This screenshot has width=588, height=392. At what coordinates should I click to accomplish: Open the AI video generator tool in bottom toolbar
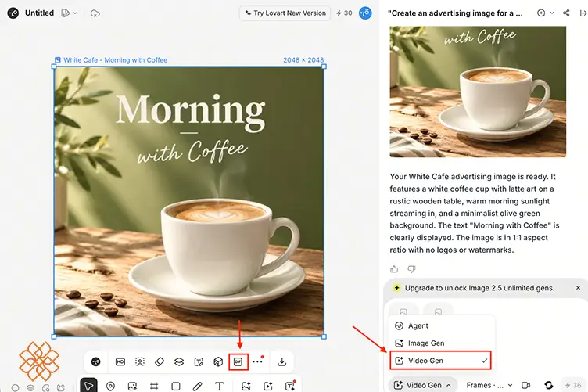[267, 386]
